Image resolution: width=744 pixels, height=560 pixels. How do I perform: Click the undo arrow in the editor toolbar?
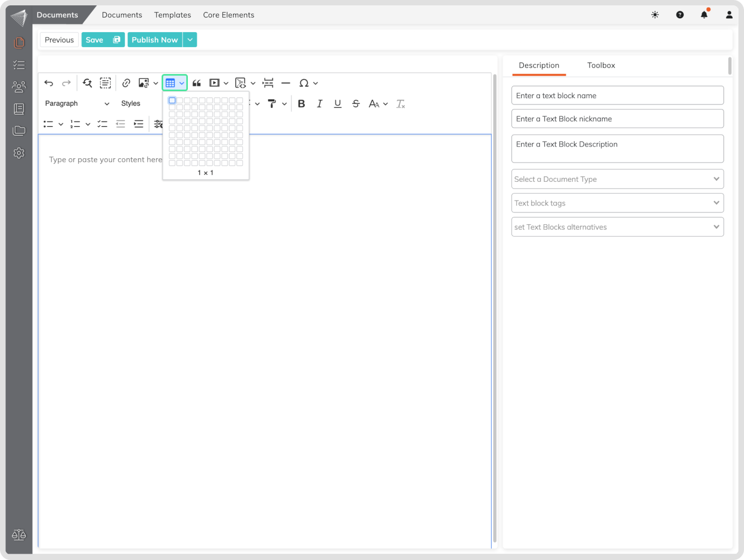pos(49,83)
